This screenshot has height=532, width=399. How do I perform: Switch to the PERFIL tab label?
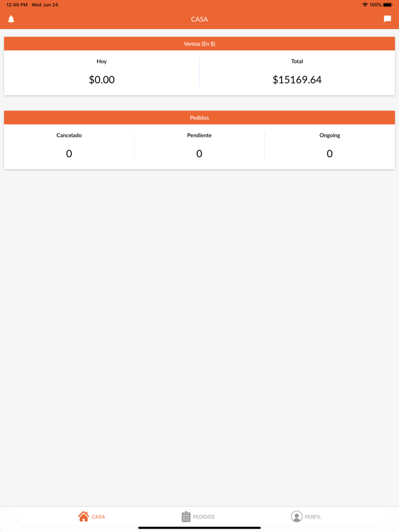pos(313,517)
